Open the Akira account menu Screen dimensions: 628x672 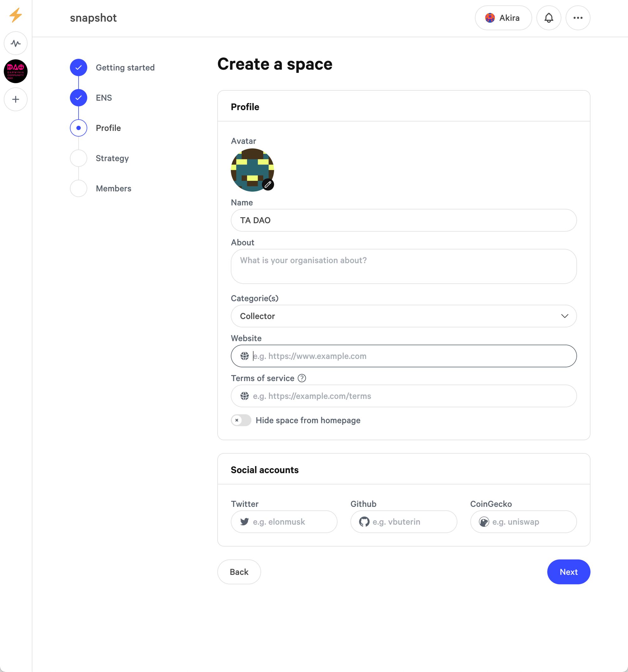[503, 18]
